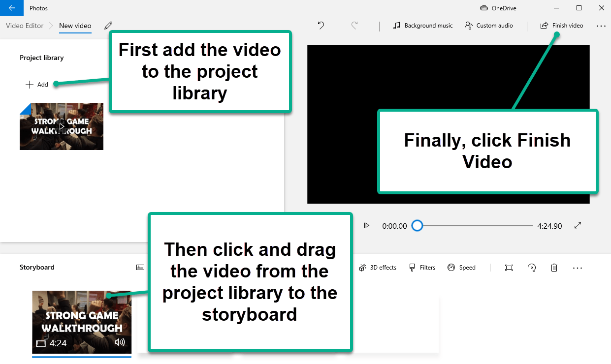Click the Undo icon

pos(321,25)
